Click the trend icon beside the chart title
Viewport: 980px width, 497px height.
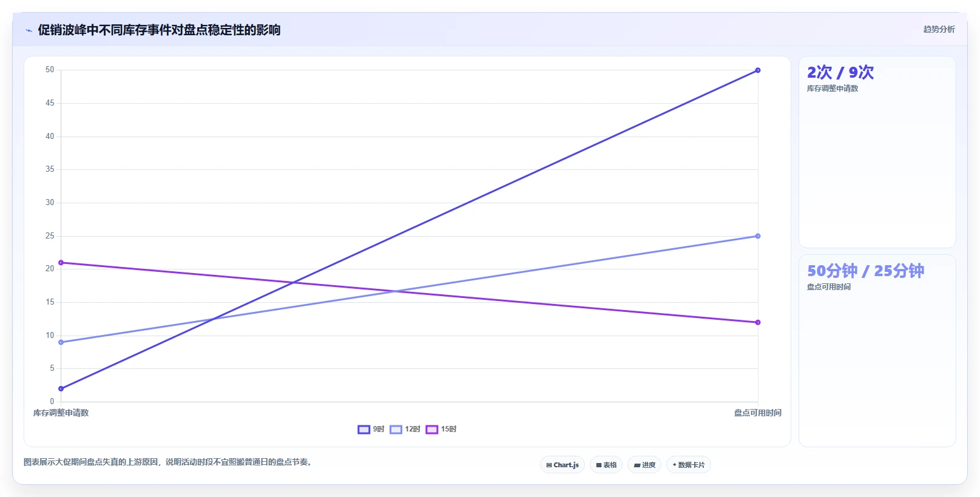[x=29, y=30]
